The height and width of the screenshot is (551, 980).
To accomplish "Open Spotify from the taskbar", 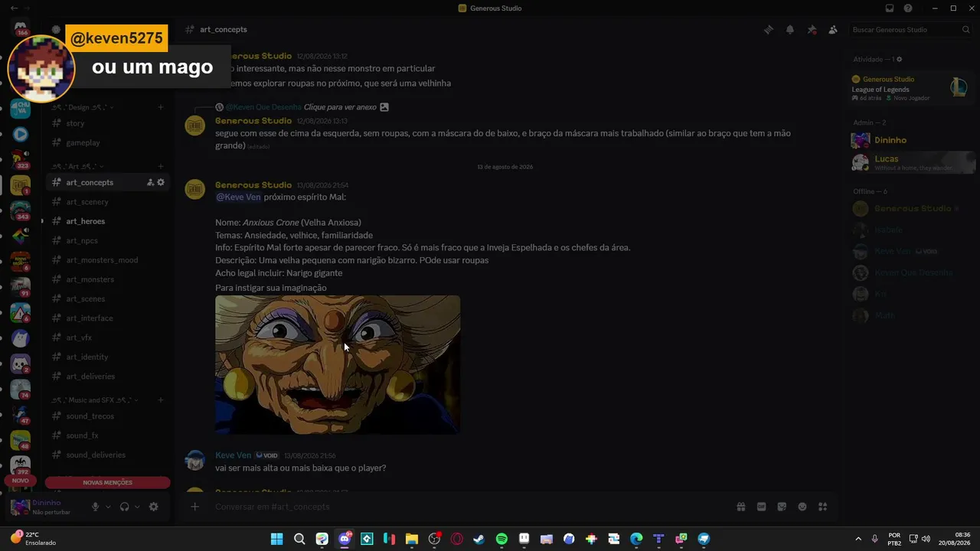I will click(501, 539).
